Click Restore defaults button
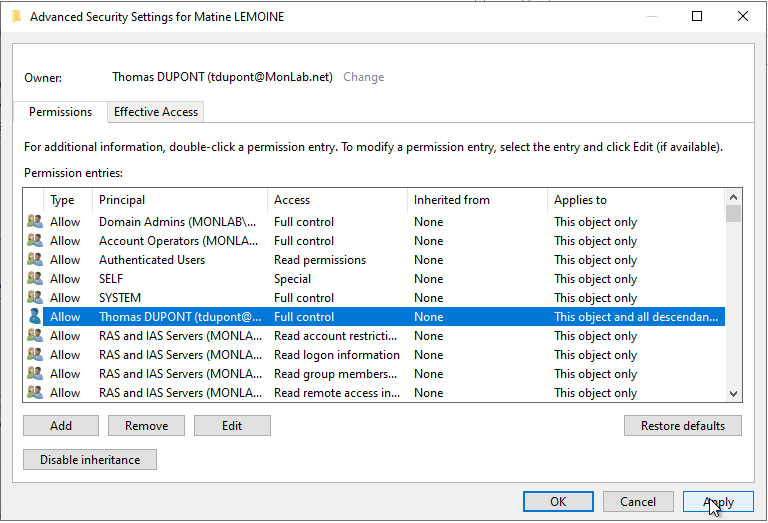The image size is (768, 523). coord(683,426)
